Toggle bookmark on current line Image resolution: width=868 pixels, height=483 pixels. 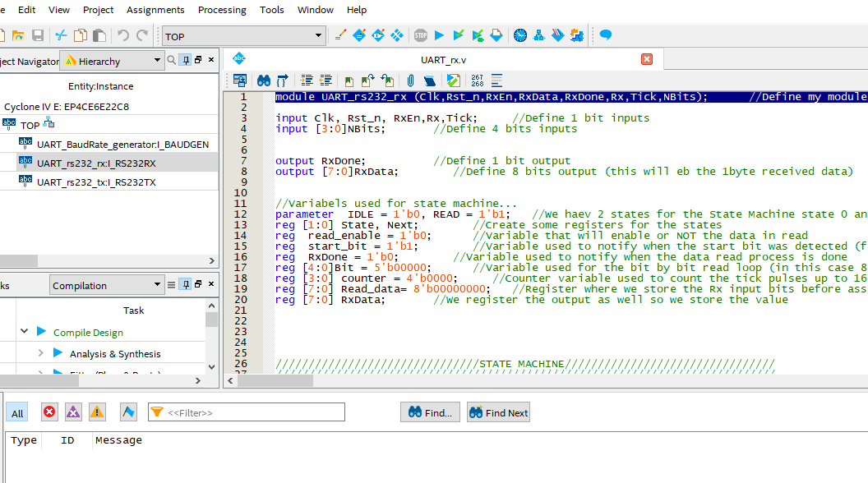click(x=349, y=80)
